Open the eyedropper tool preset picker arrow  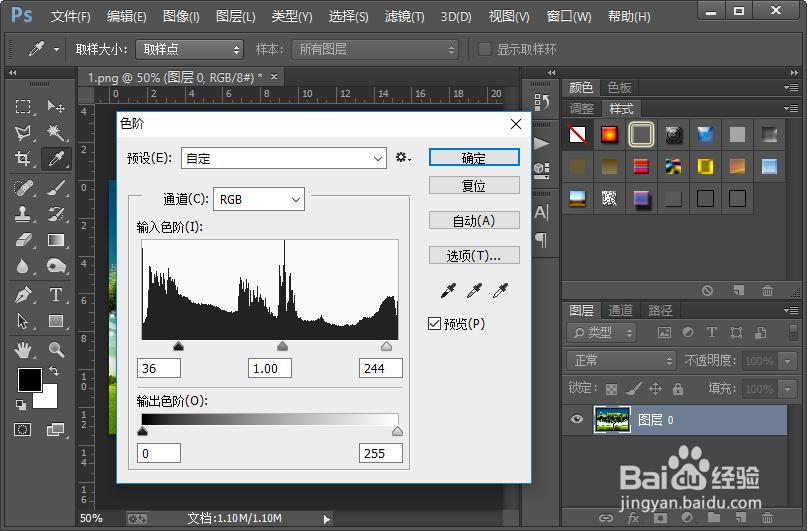pos(56,49)
